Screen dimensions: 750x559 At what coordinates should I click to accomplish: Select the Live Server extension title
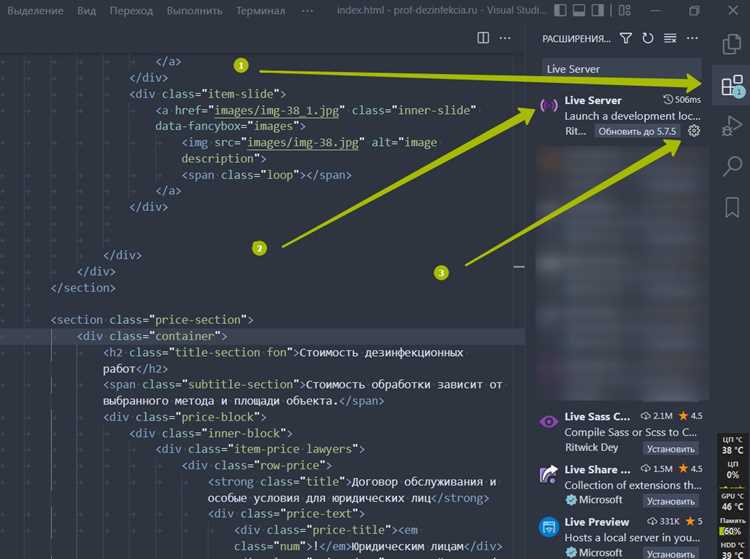593,100
